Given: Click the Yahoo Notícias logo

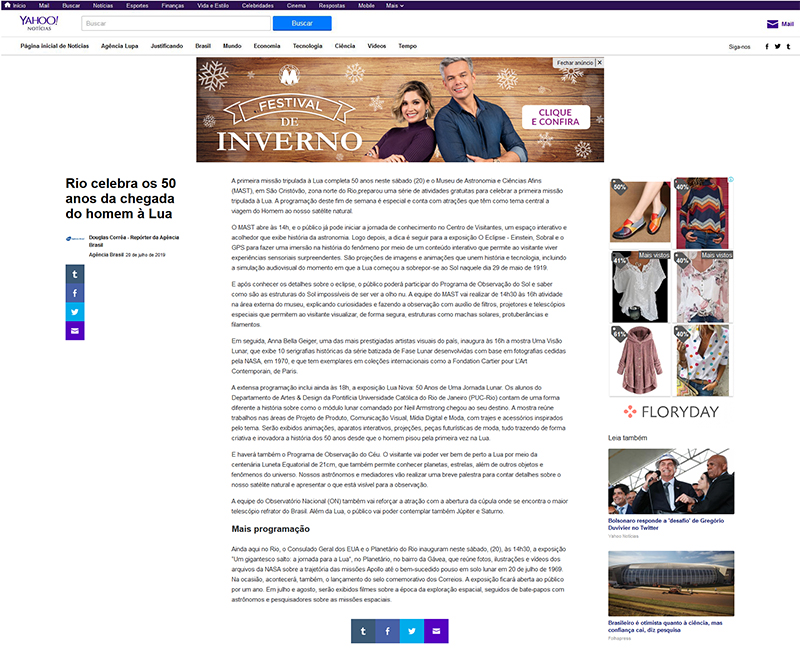Looking at the screenshot, I should coord(38,23).
